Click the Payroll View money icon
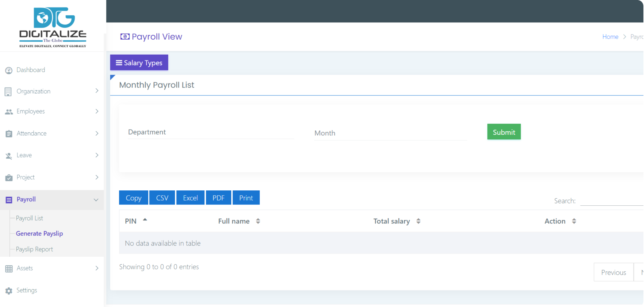644x307 pixels. pos(125,37)
